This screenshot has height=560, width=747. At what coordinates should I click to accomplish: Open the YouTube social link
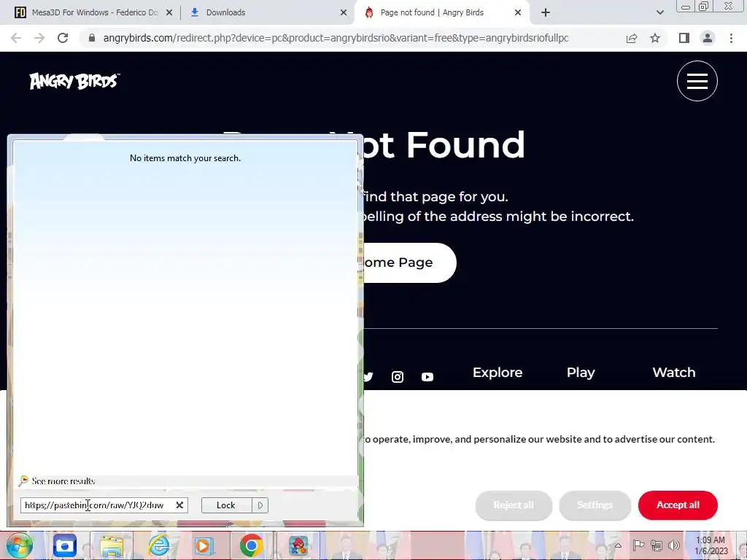(427, 377)
